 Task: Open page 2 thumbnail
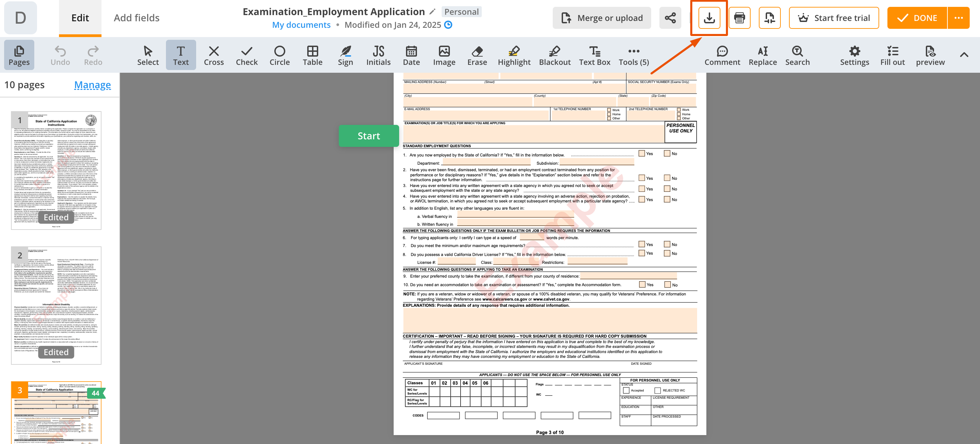click(x=56, y=305)
